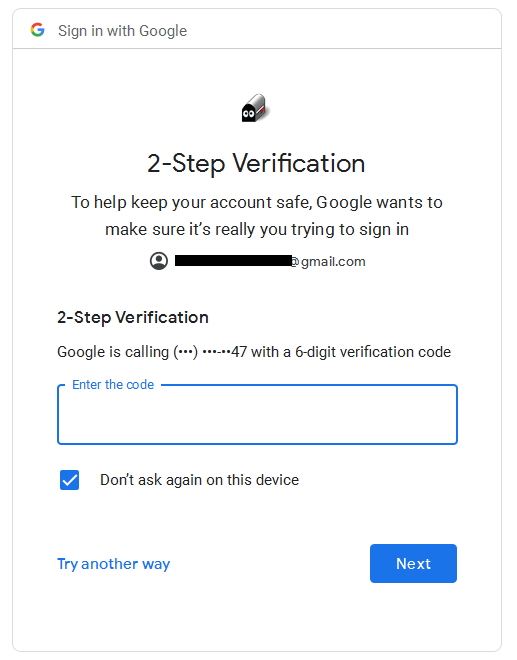Click the word Google in the header

click(163, 31)
